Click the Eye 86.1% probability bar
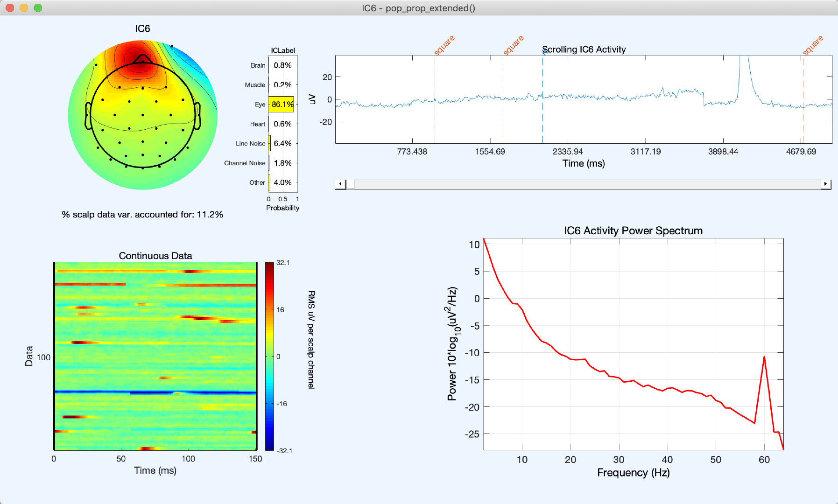This screenshot has height=504, width=838. pos(281,104)
